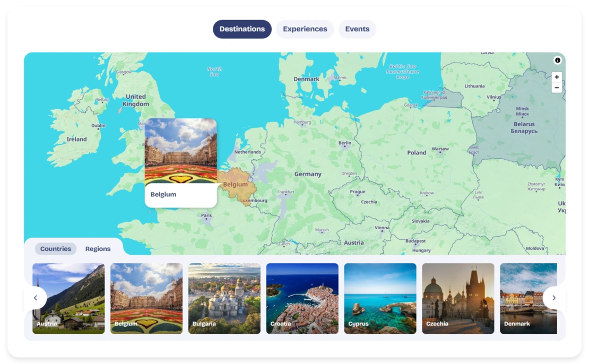This screenshot has height=364, width=589.
Task: Switch to the Experiences tab
Action: pyautogui.click(x=305, y=29)
